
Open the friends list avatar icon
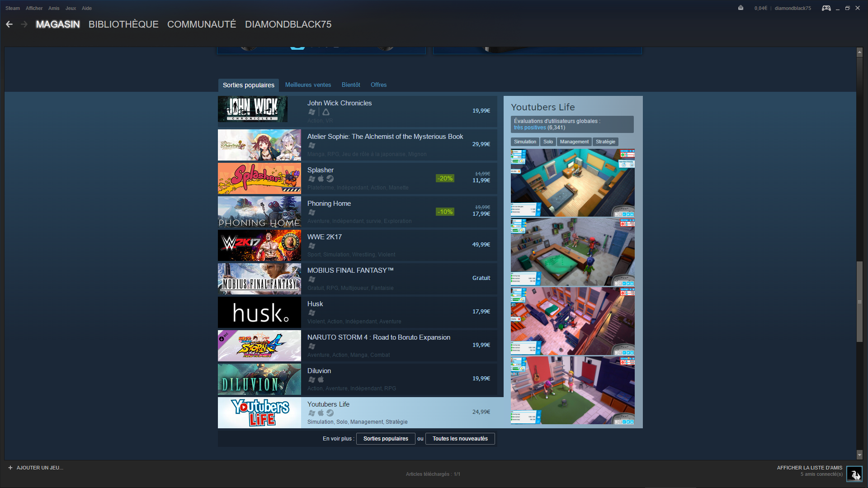coord(854,474)
